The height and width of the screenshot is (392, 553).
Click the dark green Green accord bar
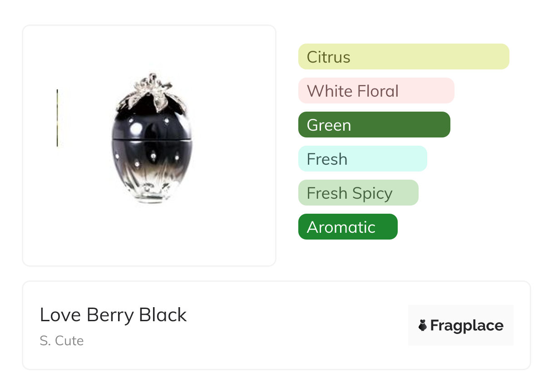click(374, 125)
